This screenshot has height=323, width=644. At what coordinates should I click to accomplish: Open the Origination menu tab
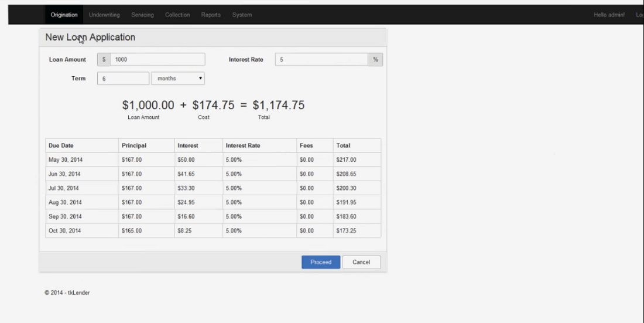[x=64, y=15]
